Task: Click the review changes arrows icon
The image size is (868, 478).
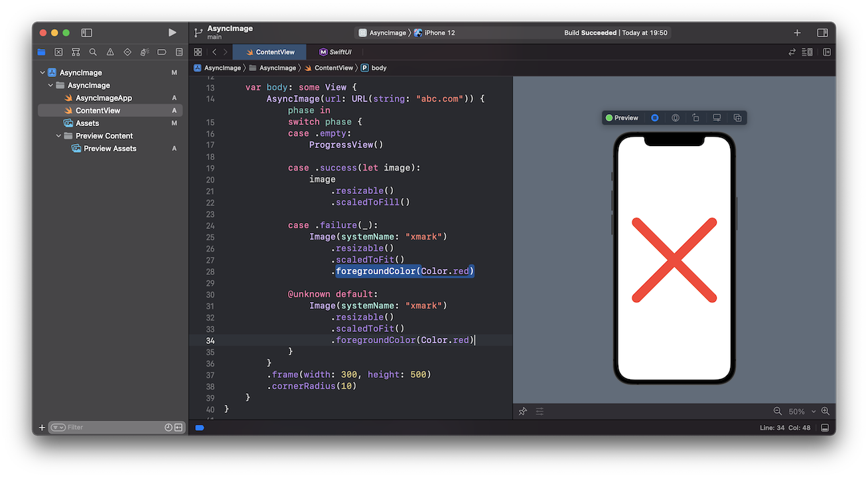Action: pos(792,52)
